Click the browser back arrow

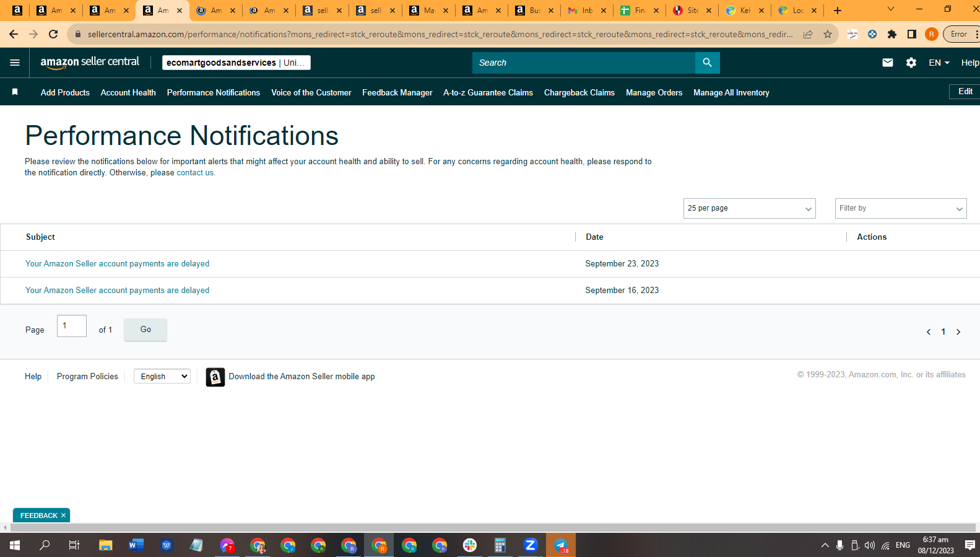14,34
